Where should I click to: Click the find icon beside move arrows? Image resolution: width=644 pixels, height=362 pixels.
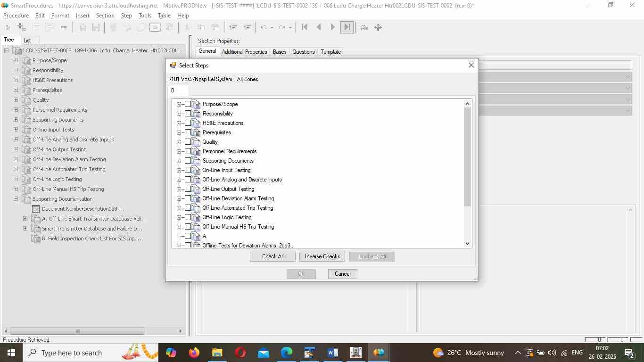364,27
